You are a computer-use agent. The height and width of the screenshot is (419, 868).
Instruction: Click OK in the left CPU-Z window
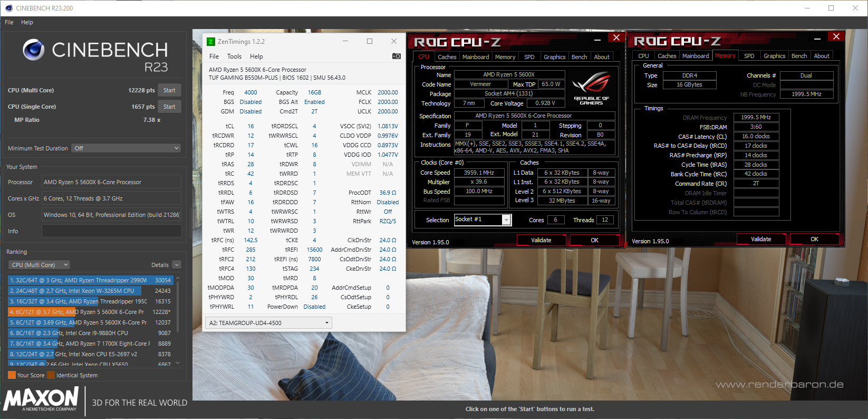tap(594, 240)
